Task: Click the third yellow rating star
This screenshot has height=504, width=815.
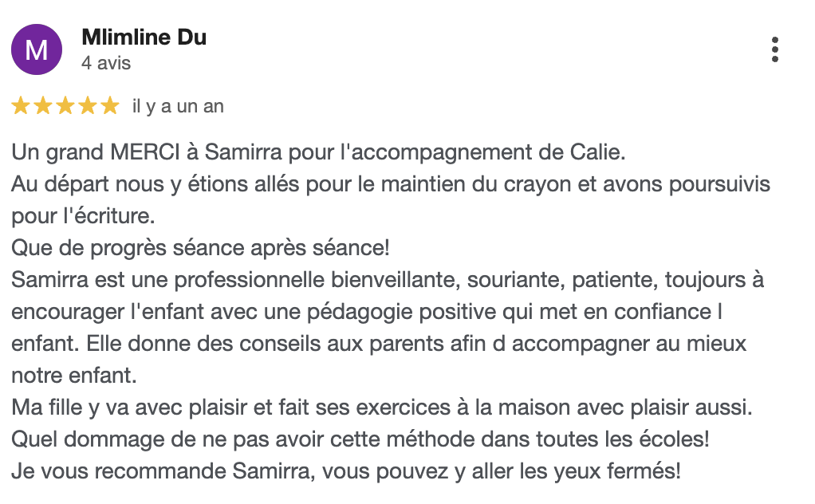Action: (x=65, y=106)
